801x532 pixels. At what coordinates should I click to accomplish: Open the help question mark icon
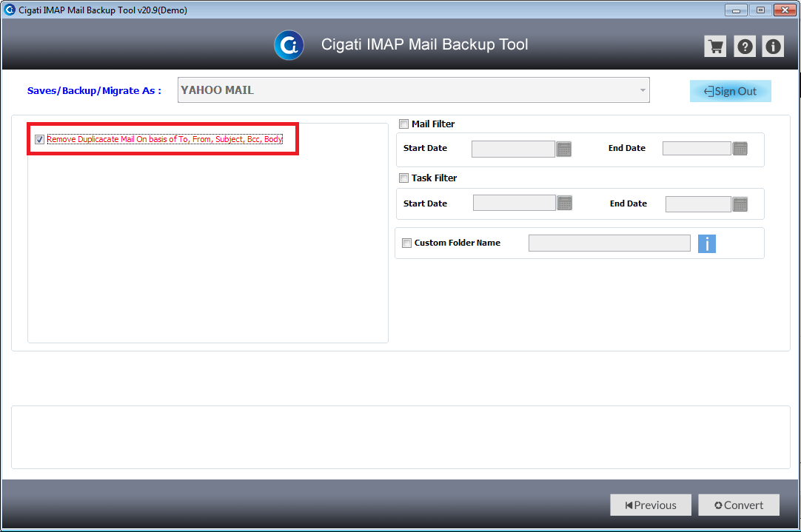click(745, 47)
